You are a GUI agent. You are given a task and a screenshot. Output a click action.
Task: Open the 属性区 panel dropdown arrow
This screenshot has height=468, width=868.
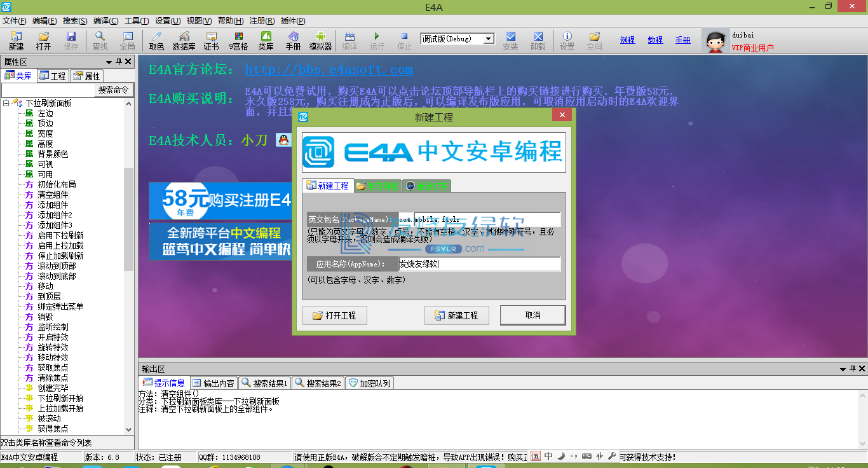pyautogui.click(x=109, y=62)
